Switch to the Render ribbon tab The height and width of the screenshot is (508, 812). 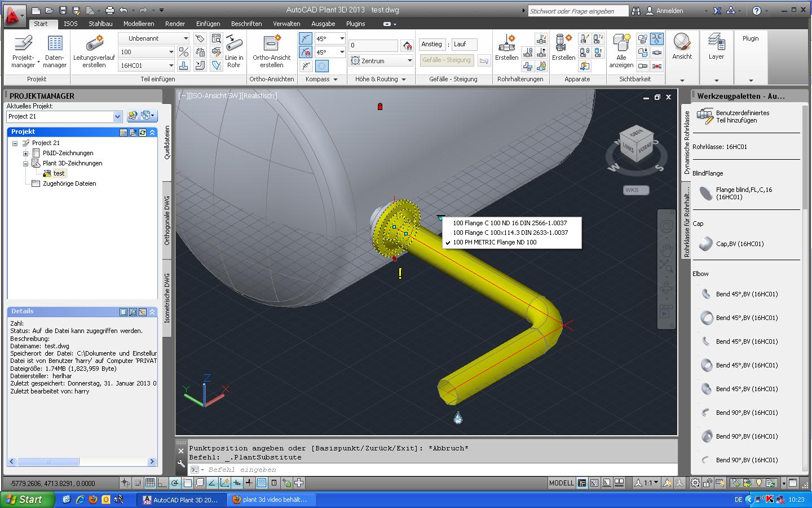[x=175, y=24]
